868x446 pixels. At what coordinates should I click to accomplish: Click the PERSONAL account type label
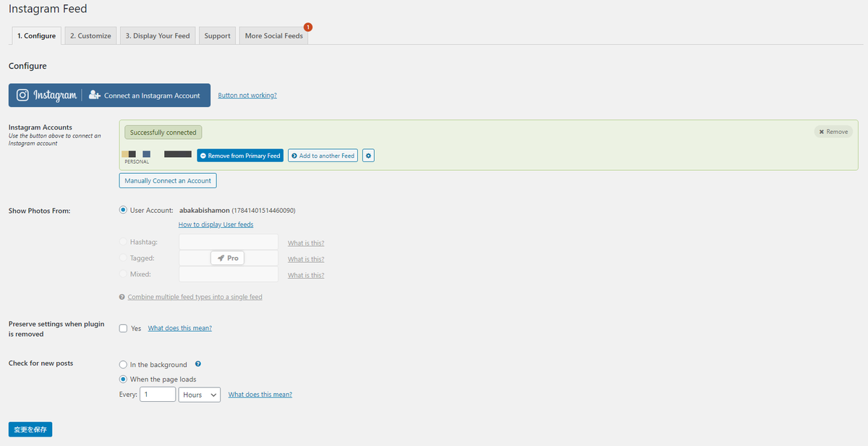pos(137,162)
